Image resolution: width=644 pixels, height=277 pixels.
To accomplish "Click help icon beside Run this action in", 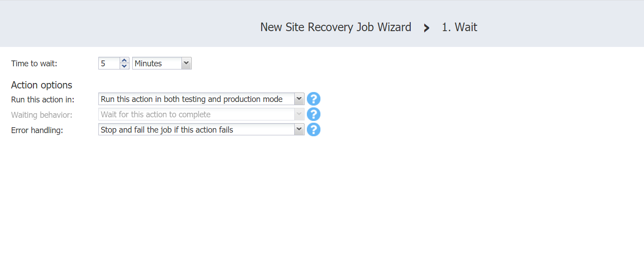I will tap(314, 99).
